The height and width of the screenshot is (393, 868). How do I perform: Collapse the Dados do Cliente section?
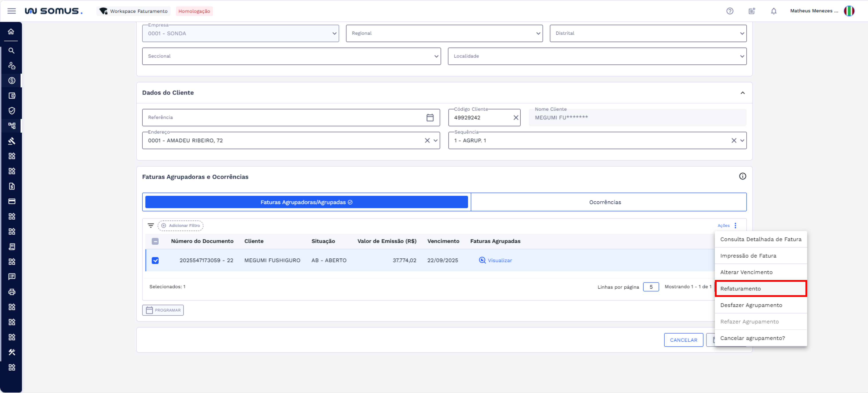[x=742, y=93]
